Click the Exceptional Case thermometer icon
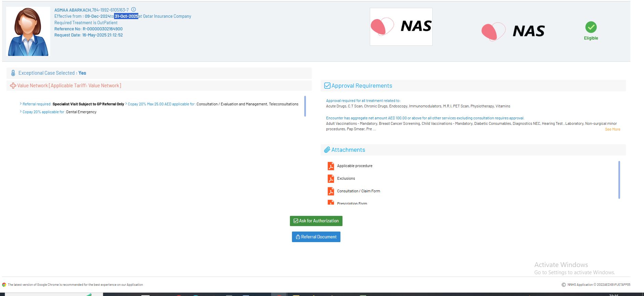 pyautogui.click(x=13, y=73)
